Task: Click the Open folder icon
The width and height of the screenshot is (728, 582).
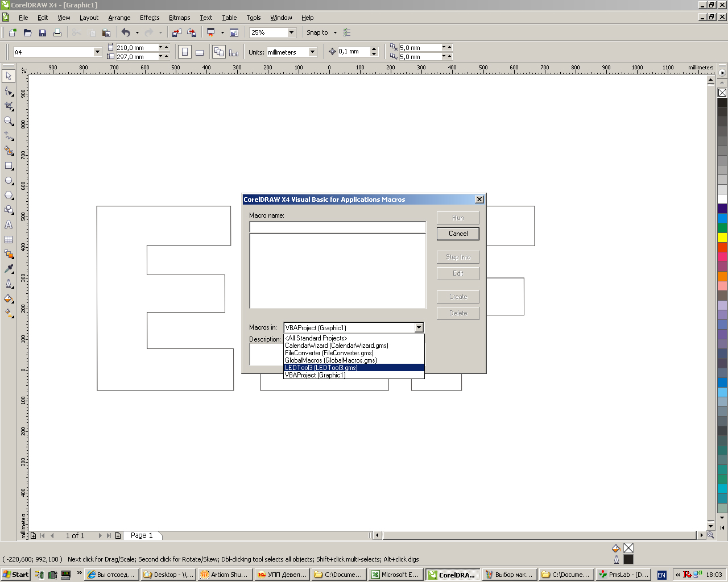Action: 27,32
